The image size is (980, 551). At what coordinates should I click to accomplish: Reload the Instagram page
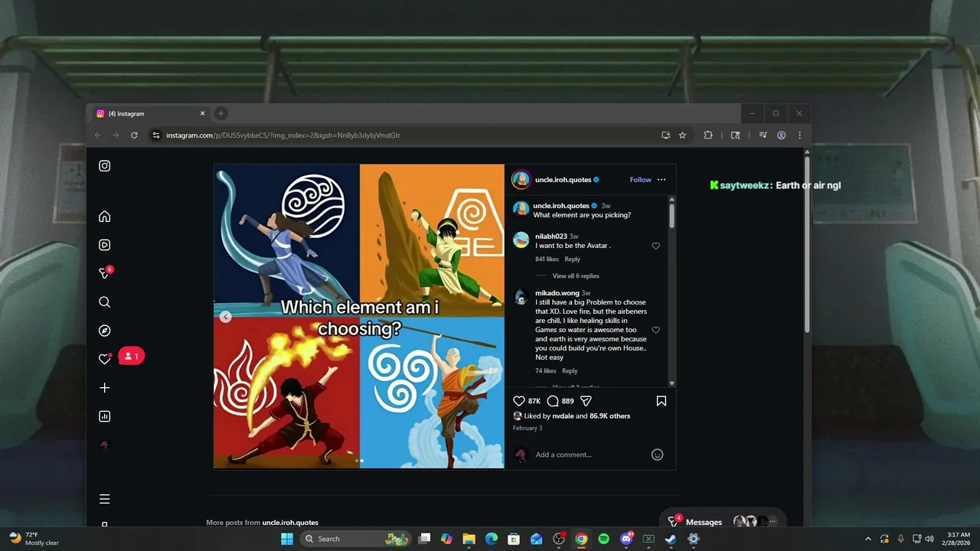[x=134, y=135]
